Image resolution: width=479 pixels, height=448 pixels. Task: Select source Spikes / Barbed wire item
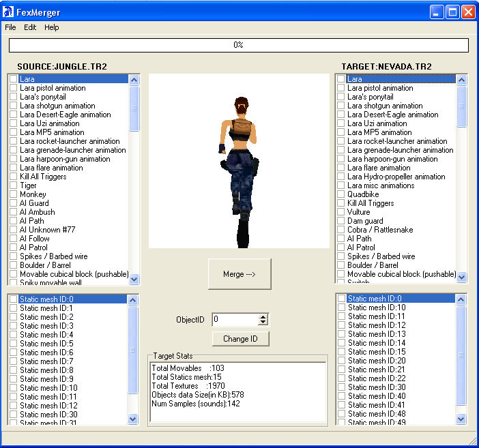click(x=54, y=256)
